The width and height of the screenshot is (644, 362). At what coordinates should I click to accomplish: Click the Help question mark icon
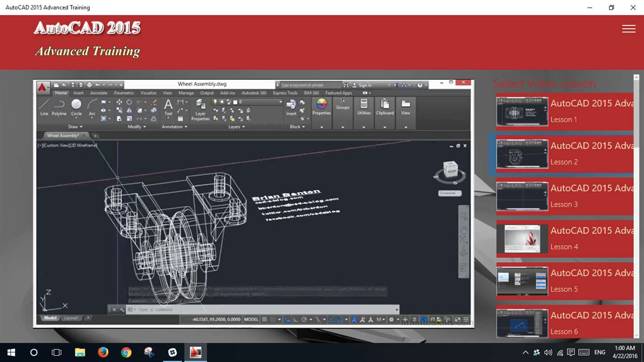[419, 85]
